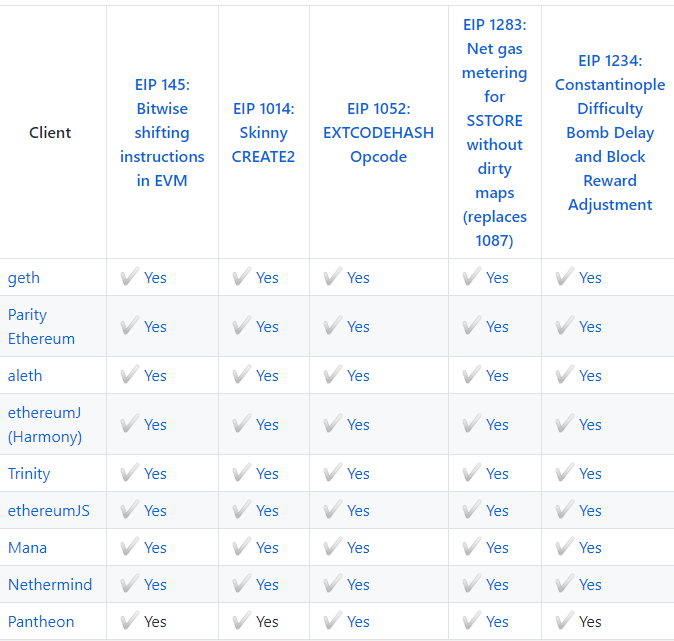Click the checkmark icon for Pantheon EIP 1283
The height and width of the screenshot is (641, 674).
[x=471, y=621]
